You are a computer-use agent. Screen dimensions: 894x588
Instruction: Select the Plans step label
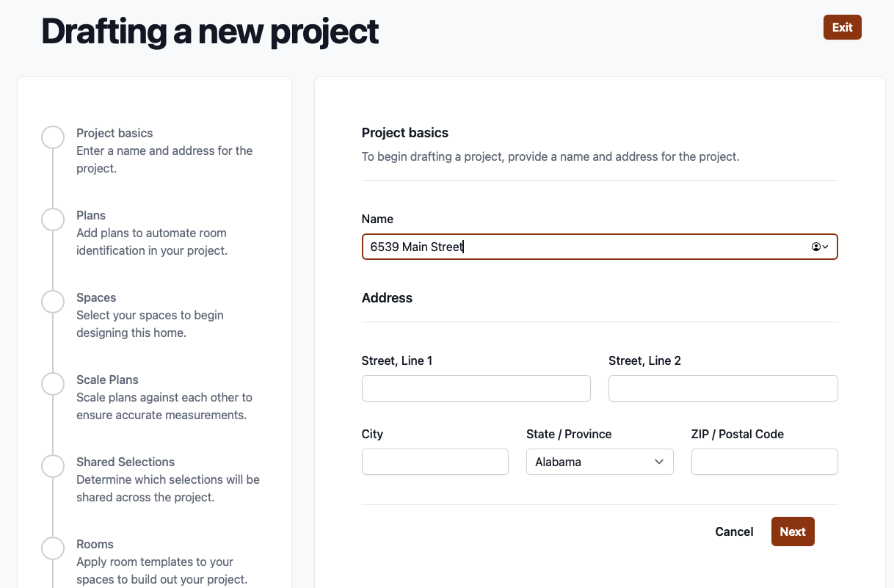91,215
